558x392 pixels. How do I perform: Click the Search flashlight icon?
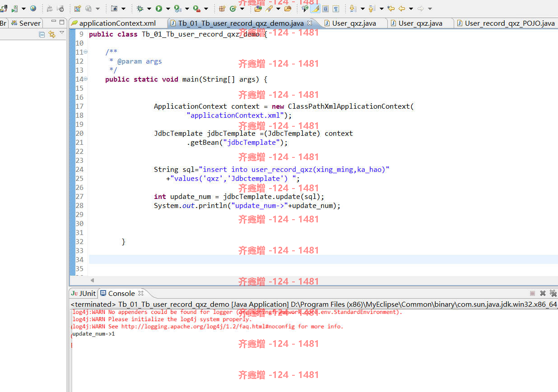(269, 9)
